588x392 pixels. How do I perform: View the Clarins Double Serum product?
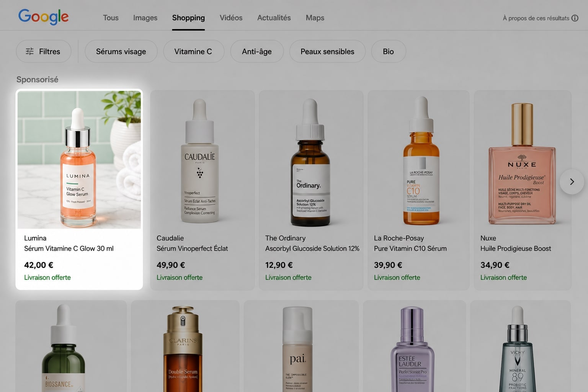pos(183,349)
